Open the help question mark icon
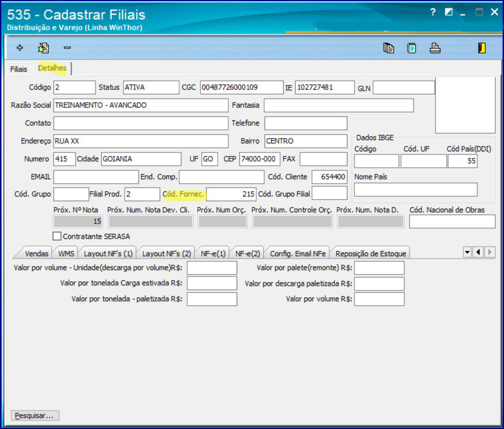The width and height of the screenshot is (504, 429). (433, 12)
